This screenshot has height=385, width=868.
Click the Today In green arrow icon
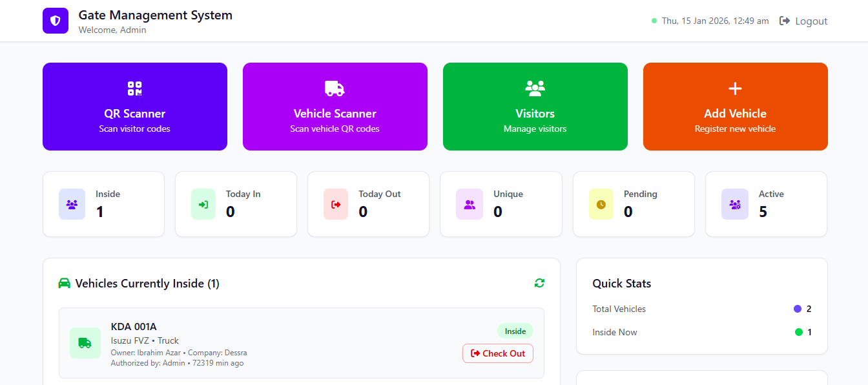203,204
